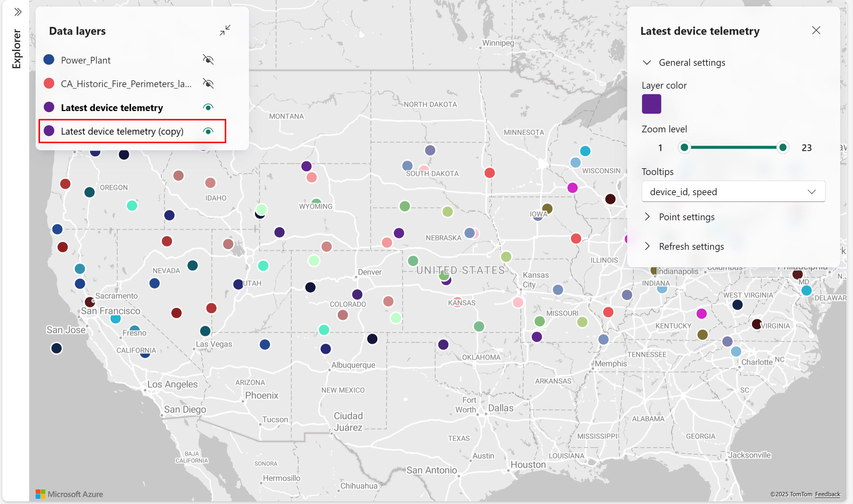Show the CA_Historic_Fire_Perimeters layer
The image size is (853, 504).
(208, 83)
